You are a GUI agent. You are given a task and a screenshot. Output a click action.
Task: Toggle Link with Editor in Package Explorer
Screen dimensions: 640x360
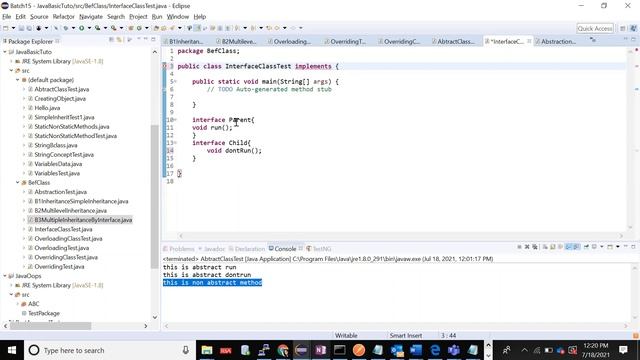119,40
